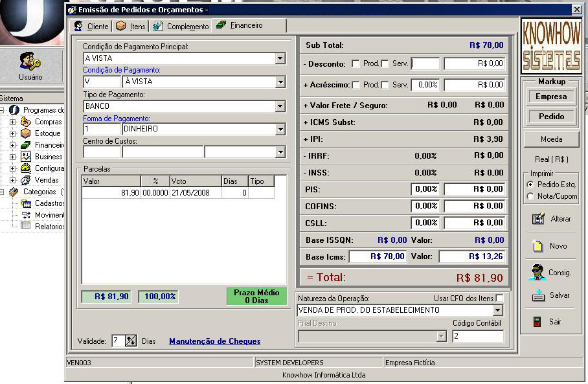Select the Nota/Cupom print option
588x384 pixels.
(x=531, y=196)
